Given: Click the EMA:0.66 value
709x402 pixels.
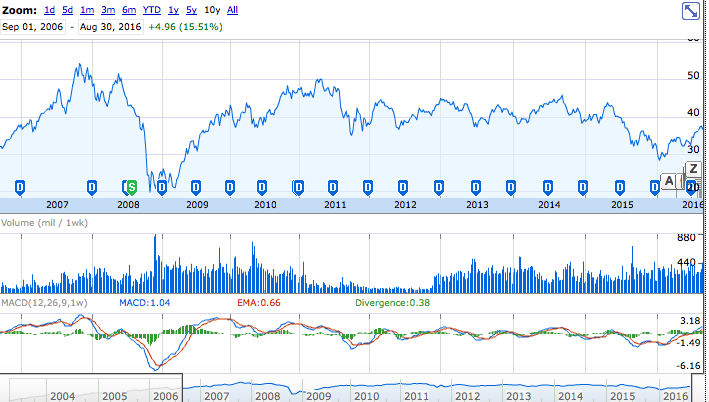Looking at the screenshot, I should tap(259, 303).
